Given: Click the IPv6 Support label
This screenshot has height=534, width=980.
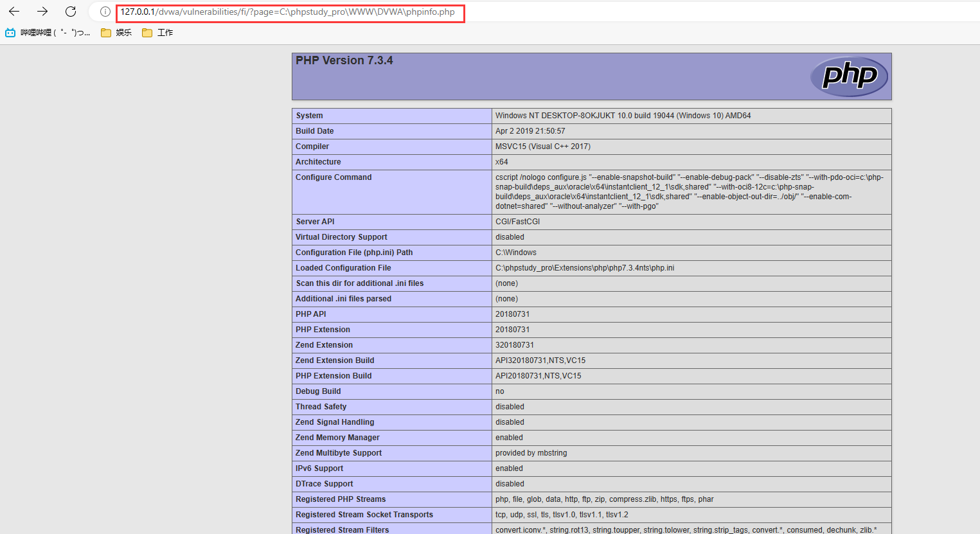Looking at the screenshot, I should pyautogui.click(x=319, y=468).
